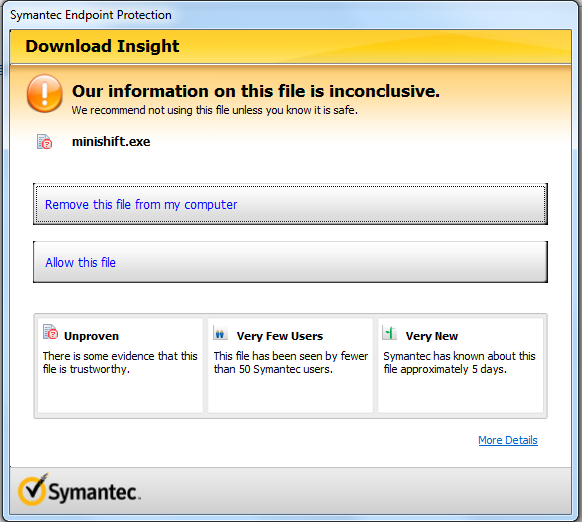Screen dimensions: 582x522
Task: Select the minishift.exe file name
Action: pyautogui.click(x=111, y=141)
